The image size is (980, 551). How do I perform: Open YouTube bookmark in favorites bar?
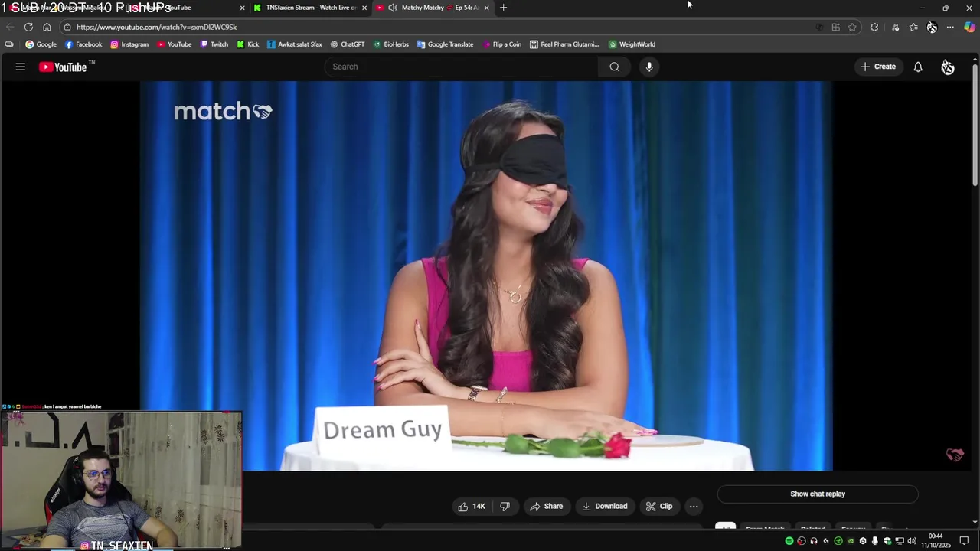[x=175, y=44]
